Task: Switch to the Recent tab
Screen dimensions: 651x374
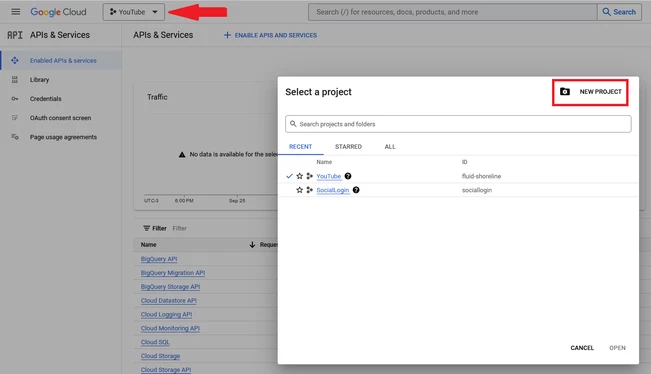Action: coord(300,147)
